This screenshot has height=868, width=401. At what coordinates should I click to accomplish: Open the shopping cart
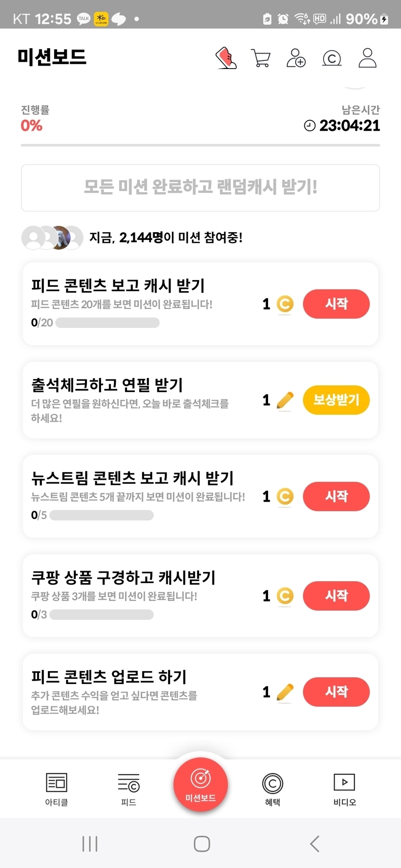point(261,58)
